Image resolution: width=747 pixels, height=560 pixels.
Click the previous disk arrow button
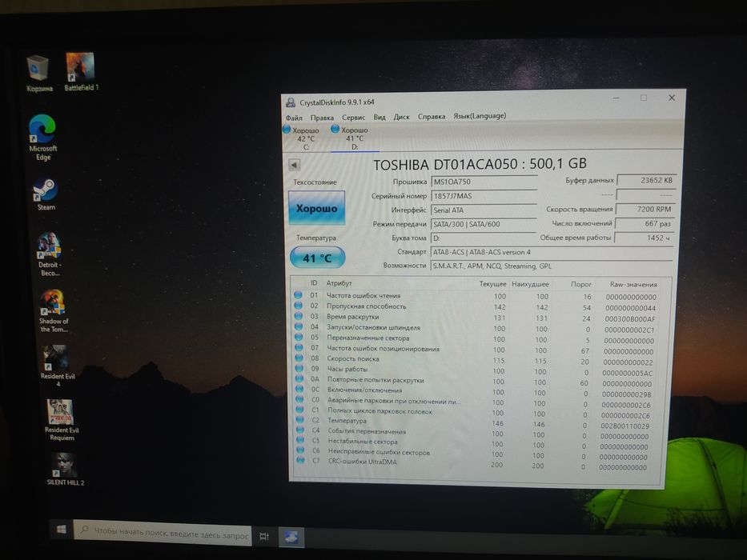295,165
